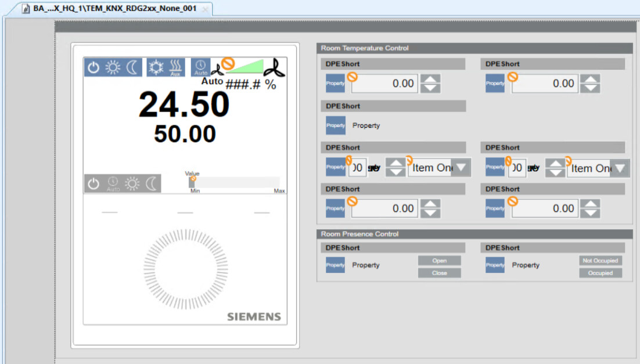Click the circular setpoint dial on thermostat
Image resolution: width=640 pixels, height=364 pixels.
click(x=185, y=269)
